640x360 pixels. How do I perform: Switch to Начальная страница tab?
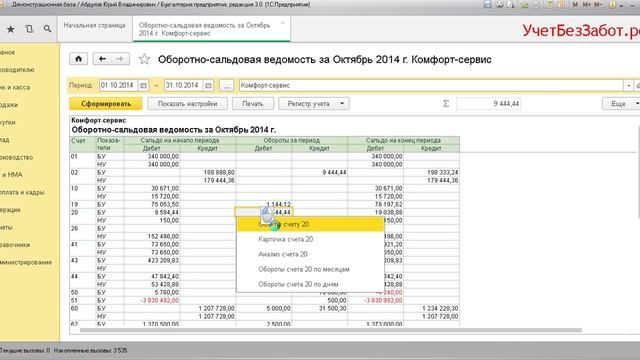point(95,25)
